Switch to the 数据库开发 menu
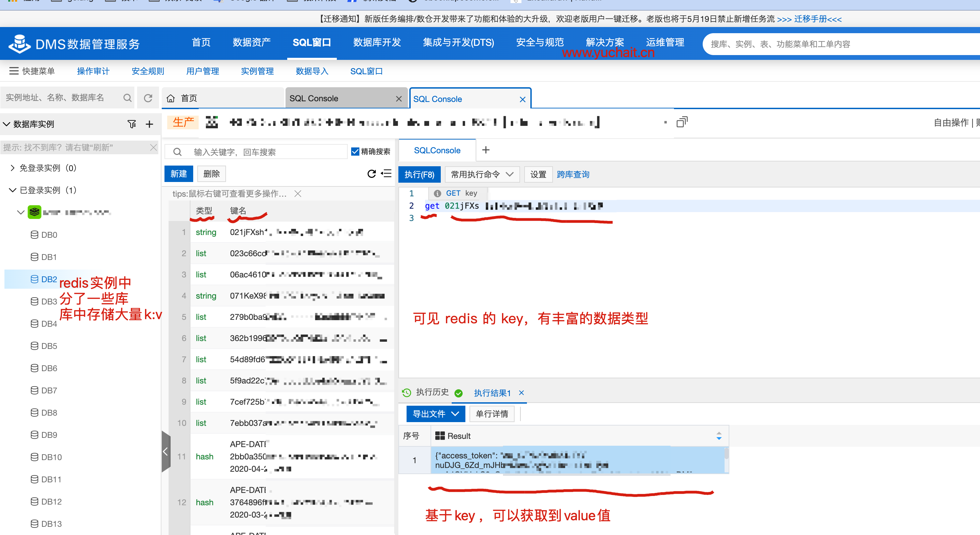Viewport: 980px width, 535px height. (376, 43)
